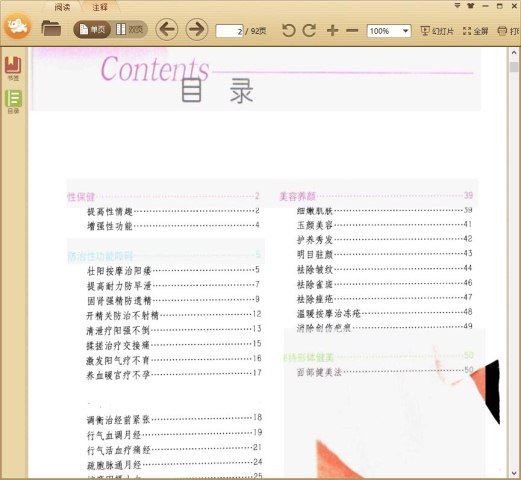Rotate page clockwise
This screenshot has height=480, width=521.
309,31
